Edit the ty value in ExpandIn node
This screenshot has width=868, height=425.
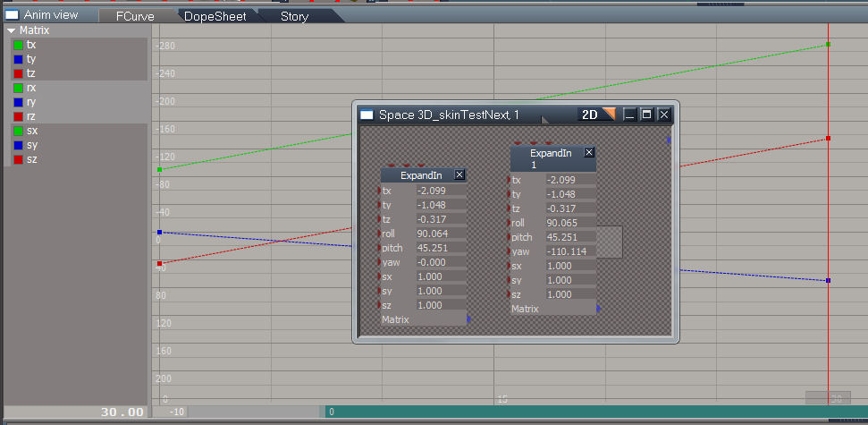click(x=442, y=205)
